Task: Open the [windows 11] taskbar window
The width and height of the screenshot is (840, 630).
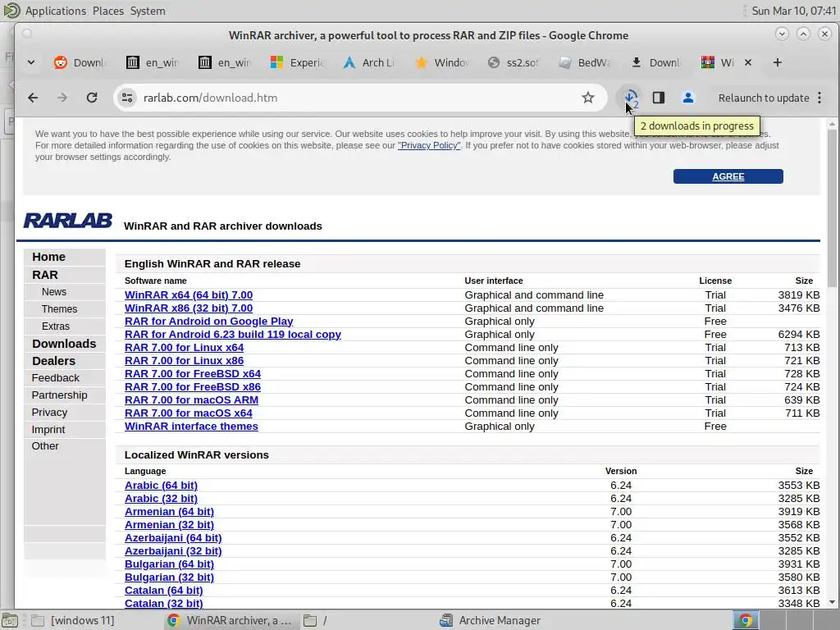Action: (x=72, y=620)
